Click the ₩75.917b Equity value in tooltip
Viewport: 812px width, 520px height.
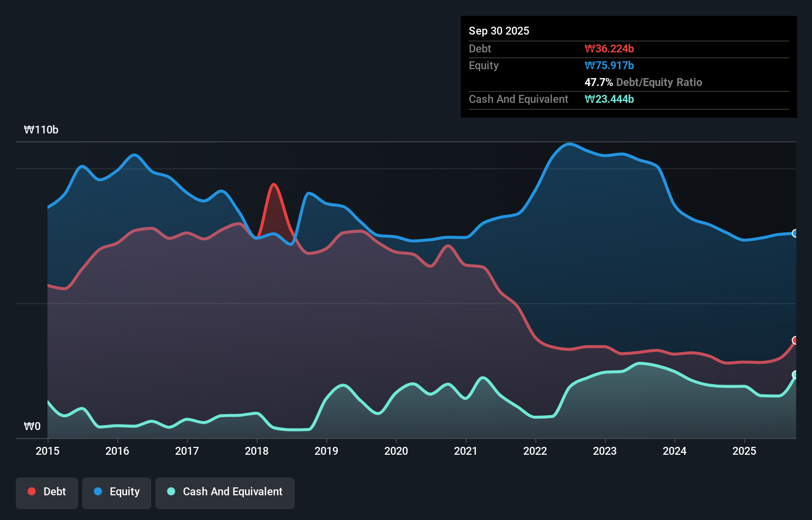(x=610, y=65)
